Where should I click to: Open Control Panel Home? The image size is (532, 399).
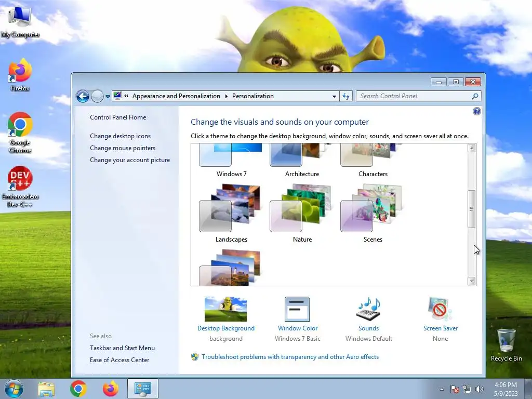click(x=118, y=117)
